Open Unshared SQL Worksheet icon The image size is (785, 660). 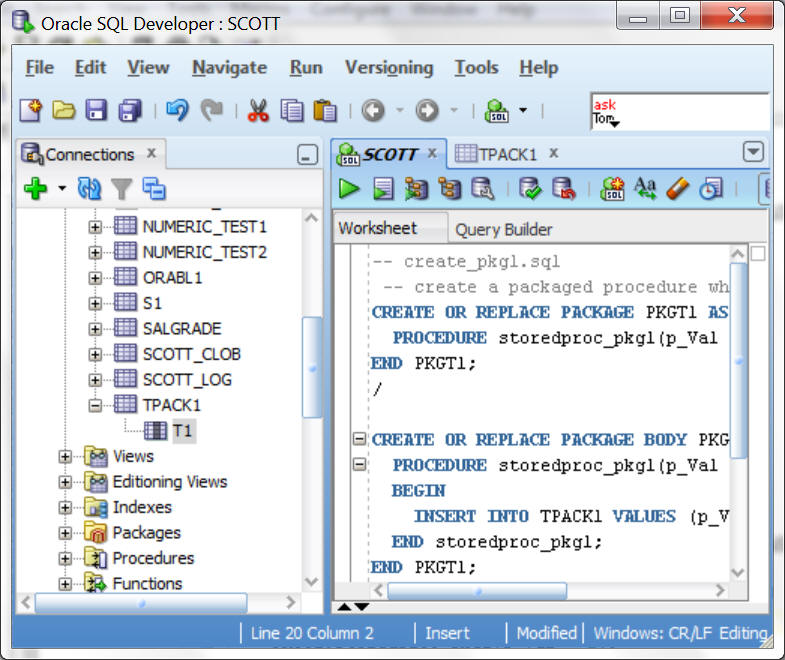coord(612,189)
